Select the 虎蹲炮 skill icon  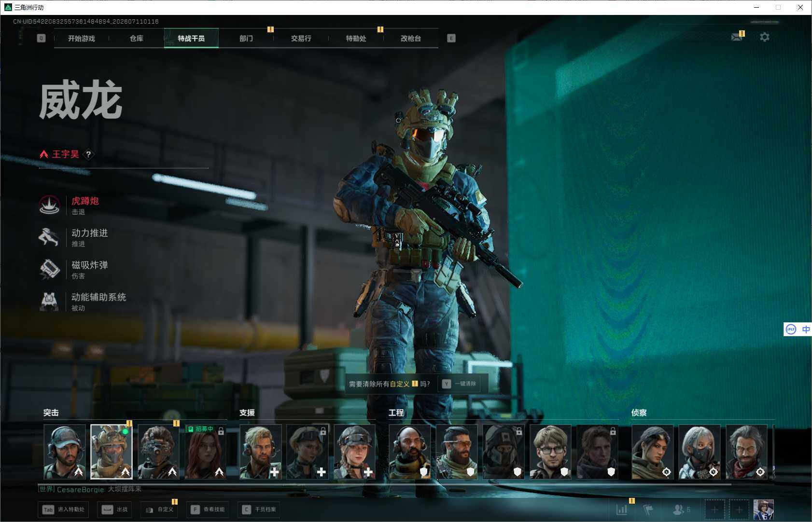[49, 206]
